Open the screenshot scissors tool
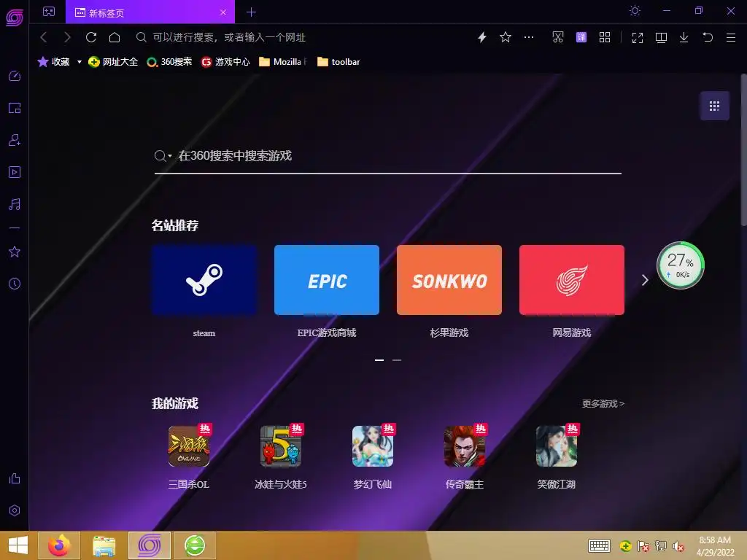747x560 pixels. 558,37
